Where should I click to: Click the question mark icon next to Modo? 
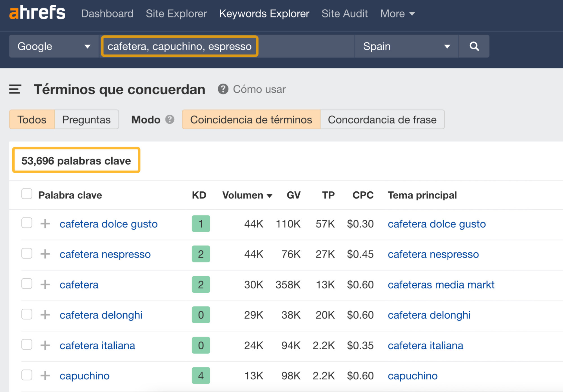click(169, 120)
